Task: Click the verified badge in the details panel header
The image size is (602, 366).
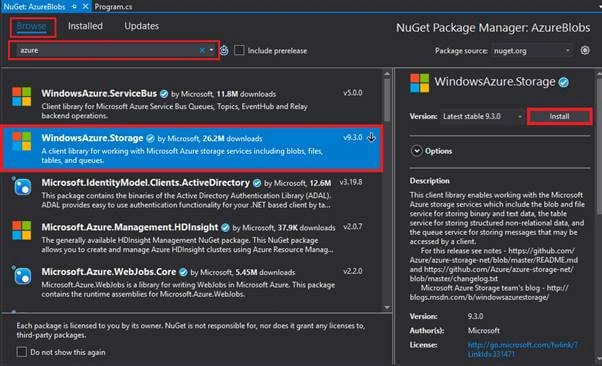Action: coord(564,82)
